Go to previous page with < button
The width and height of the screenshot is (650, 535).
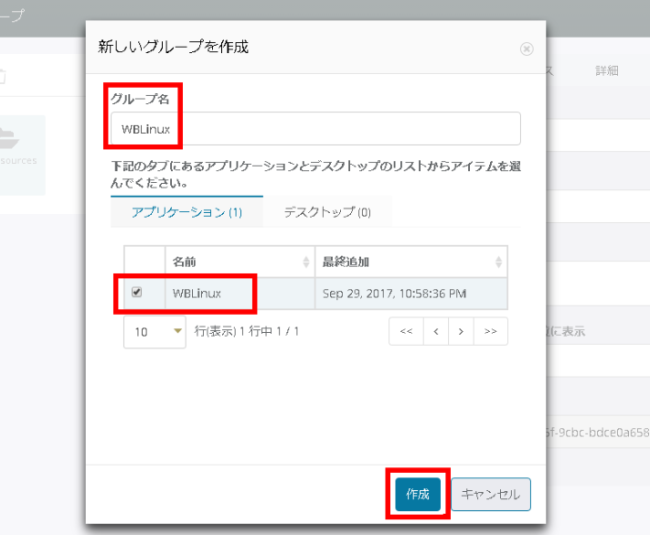pyautogui.click(x=435, y=331)
